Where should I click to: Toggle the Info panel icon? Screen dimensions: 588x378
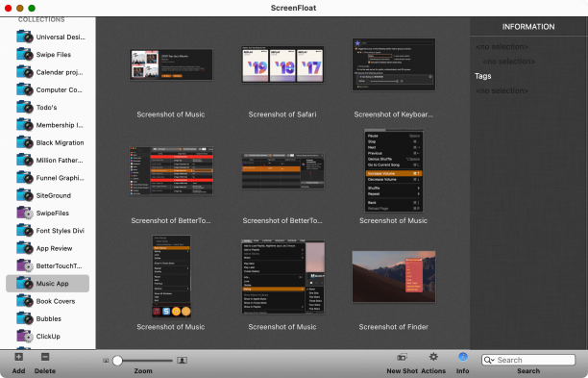[463, 357]
